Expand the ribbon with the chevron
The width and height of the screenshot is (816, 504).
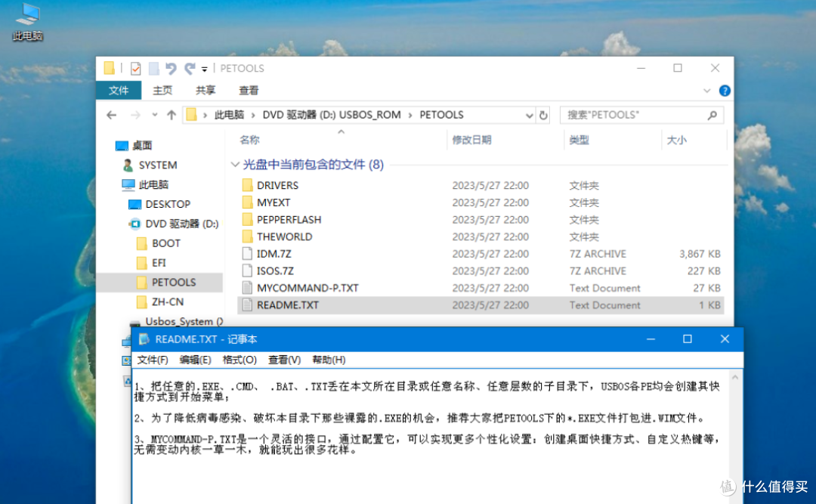(x=706, y=91)
